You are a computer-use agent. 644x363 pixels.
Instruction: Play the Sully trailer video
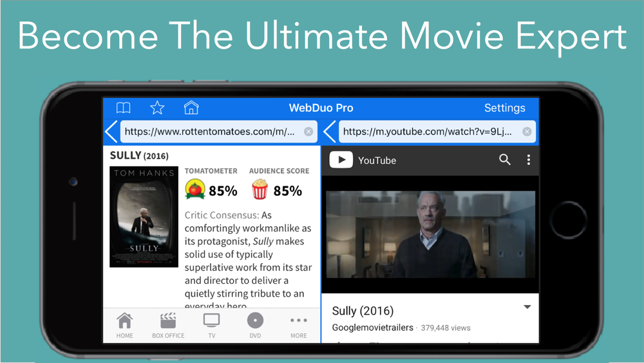[430, 234]
